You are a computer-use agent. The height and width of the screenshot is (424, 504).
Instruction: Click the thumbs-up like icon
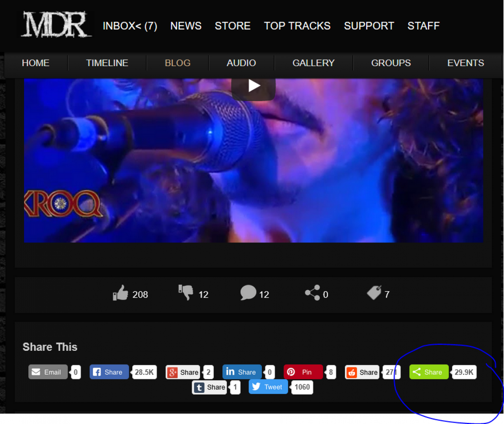pyautogui.click(x=120, y=293)
